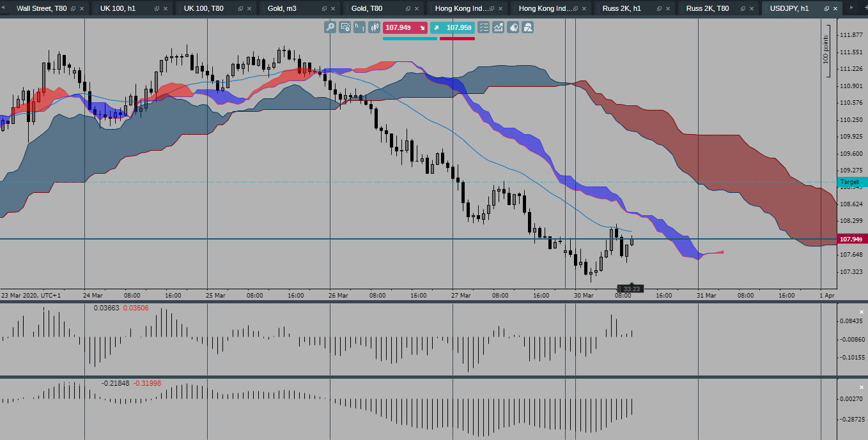This screenshot has height=440, width=868.
Task: Open the zoom magnifier tool
Action: pos(330,27)
